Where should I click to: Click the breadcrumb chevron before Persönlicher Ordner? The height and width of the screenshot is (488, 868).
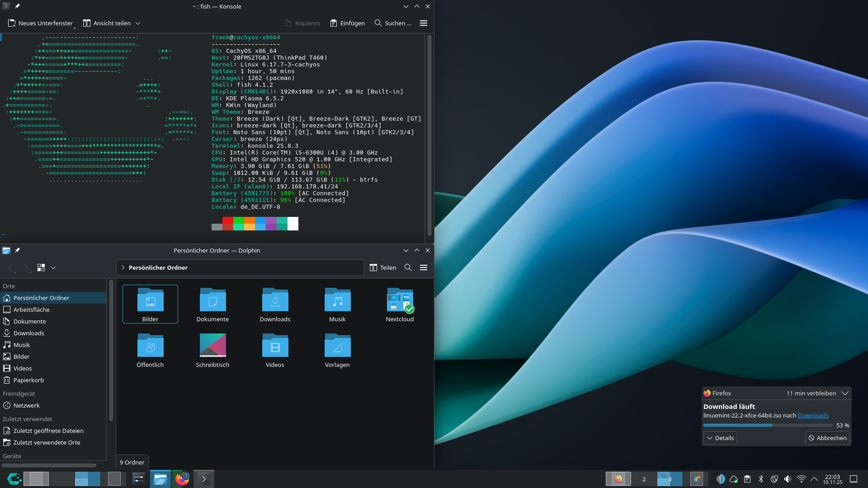[x=123, y=267]
